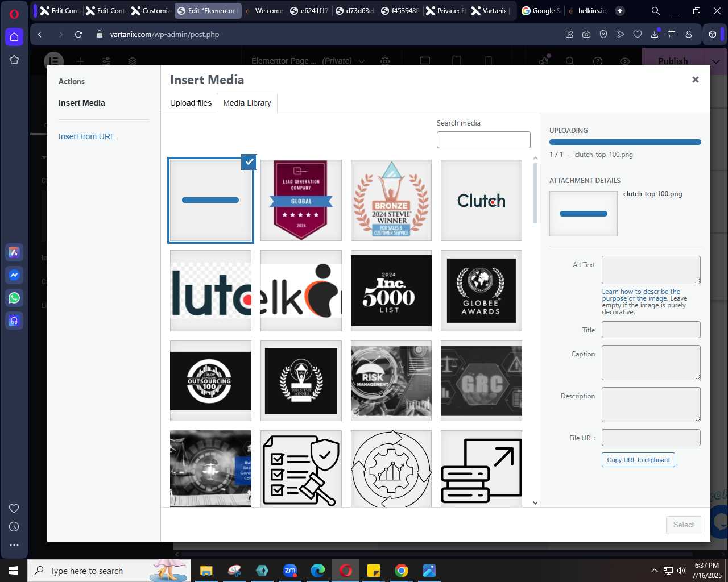728x582 pixels.
Task: Open Elementor page settings gear
Action: pyautogui.click(x=385, y=61)
